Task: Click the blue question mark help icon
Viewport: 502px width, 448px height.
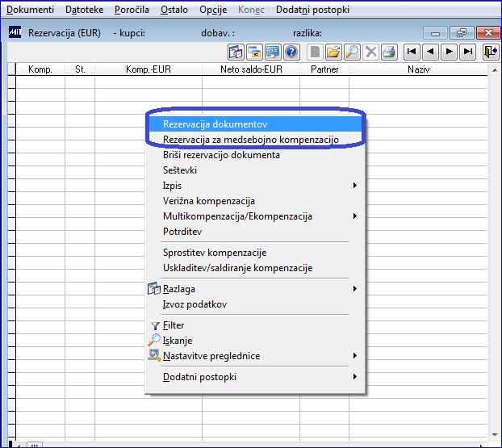Action: (291, 52)
